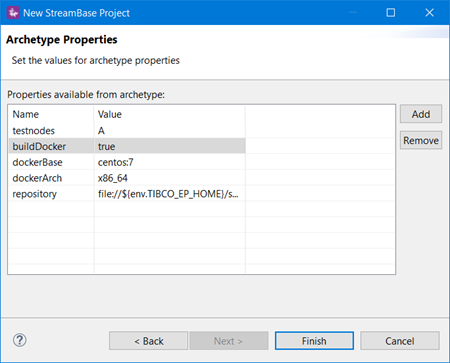This screenshot has height=363, width=450.
Task: Select the dockerArch property name
Action: pyautogui.click(x=37, y=178)
